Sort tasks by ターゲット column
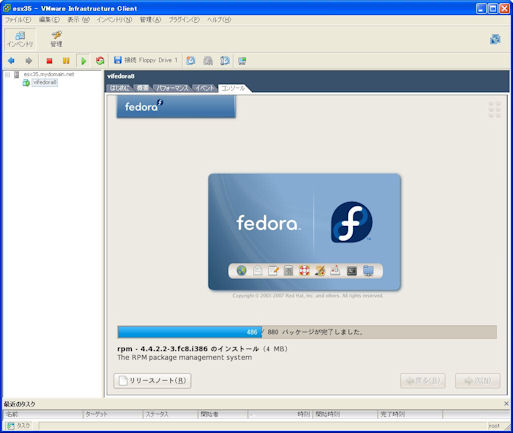513x433 pixels. click(113, 414)
